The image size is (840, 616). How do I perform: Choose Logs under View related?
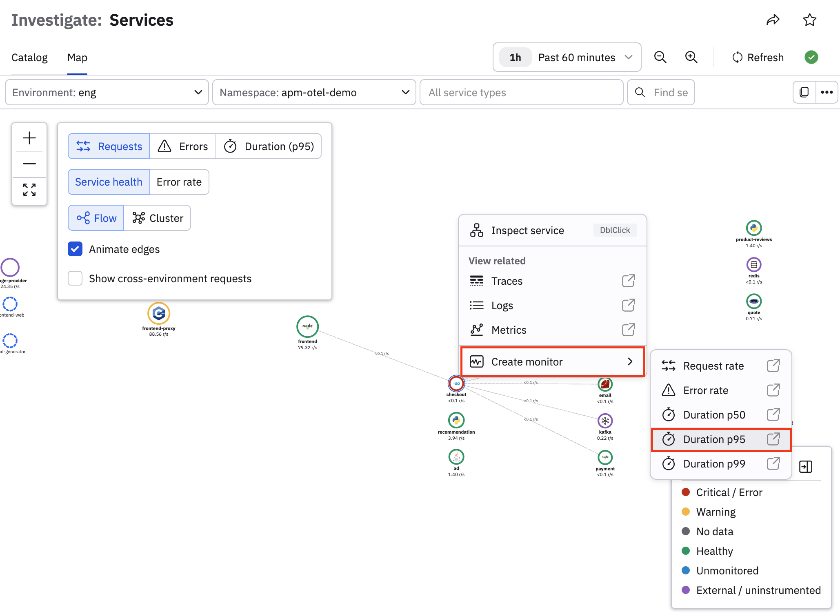[553, 305]
